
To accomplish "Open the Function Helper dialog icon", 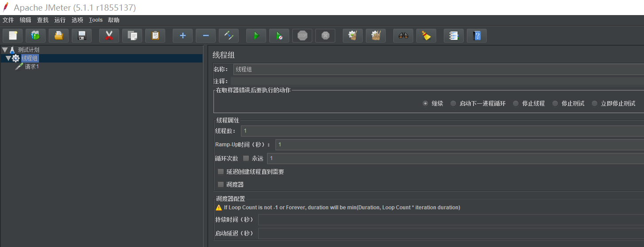I will (454, 35).
